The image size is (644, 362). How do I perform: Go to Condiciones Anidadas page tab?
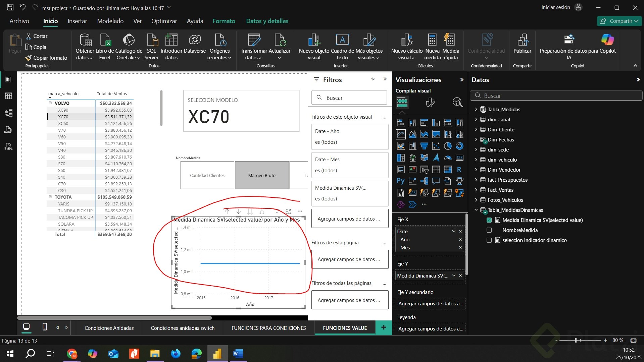tap(109, 328)
